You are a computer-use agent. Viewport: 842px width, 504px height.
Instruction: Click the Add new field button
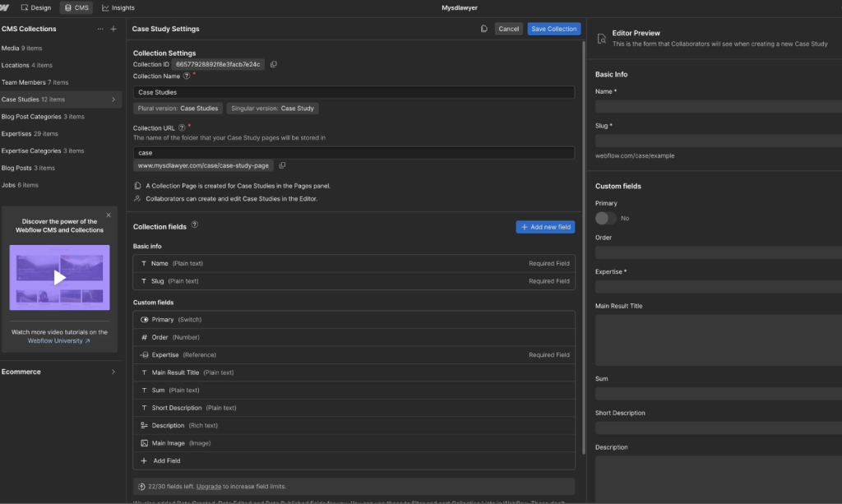point(545,227)
